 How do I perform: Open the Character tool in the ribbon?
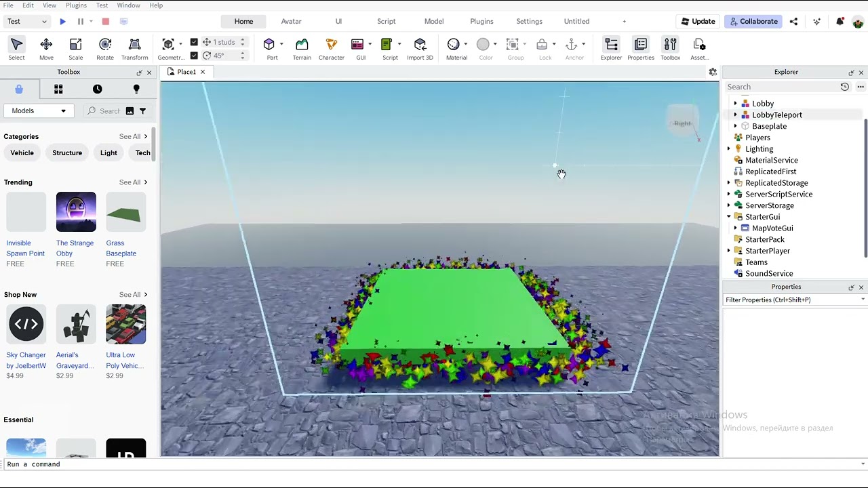point(332,49)
